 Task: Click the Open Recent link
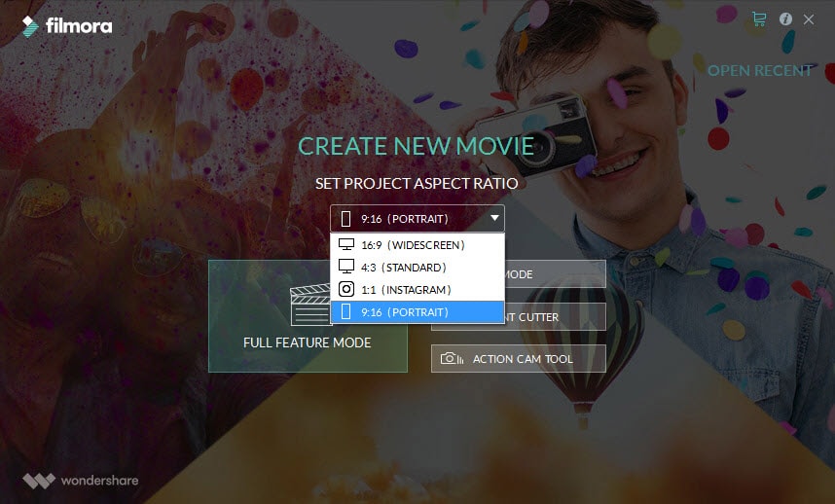point(759,70)
